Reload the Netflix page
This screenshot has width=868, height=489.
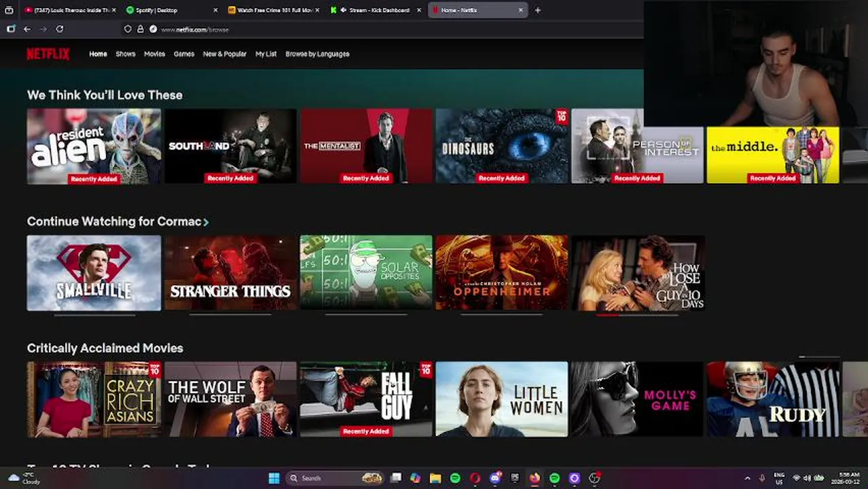pyautogui.click(x=60, y=29)
